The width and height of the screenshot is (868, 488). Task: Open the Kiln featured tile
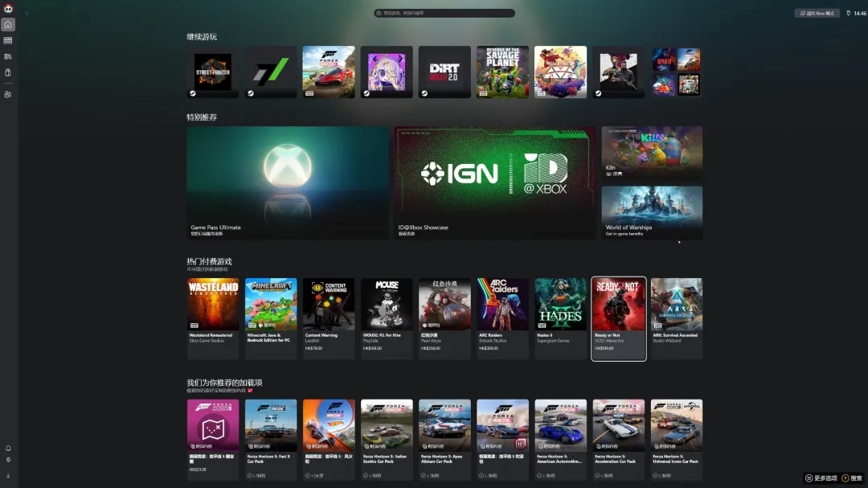point(652,152)
